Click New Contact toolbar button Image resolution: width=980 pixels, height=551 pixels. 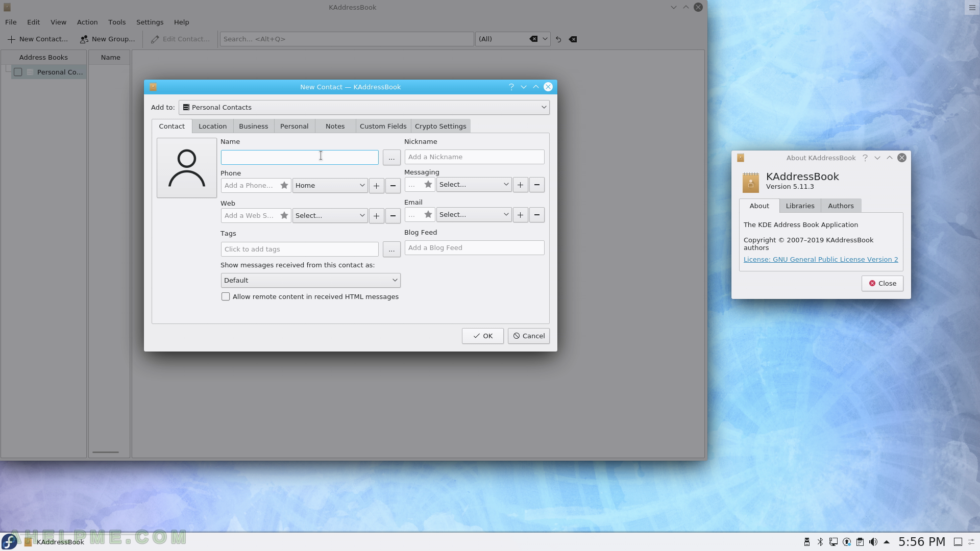[x=37, y=39]
